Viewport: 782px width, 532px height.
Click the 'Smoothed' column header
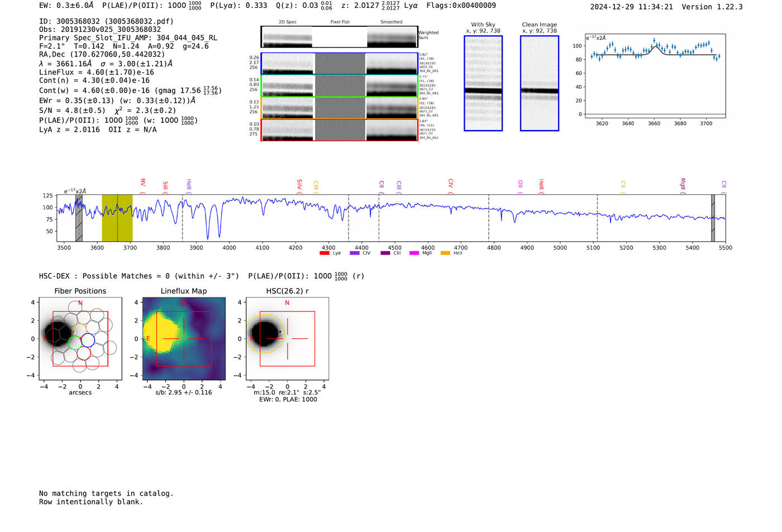392,22
